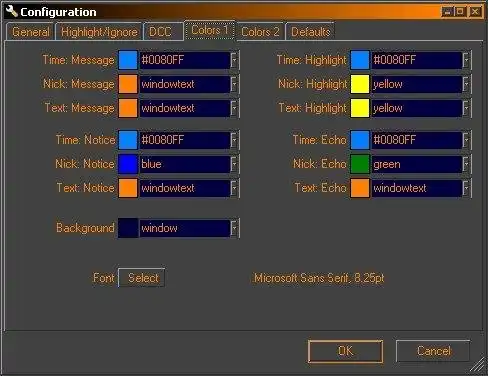488x376 pixels.
Task: Expand the Text: Highlight dropdown arrow
Action: click(x=467, y=108)
